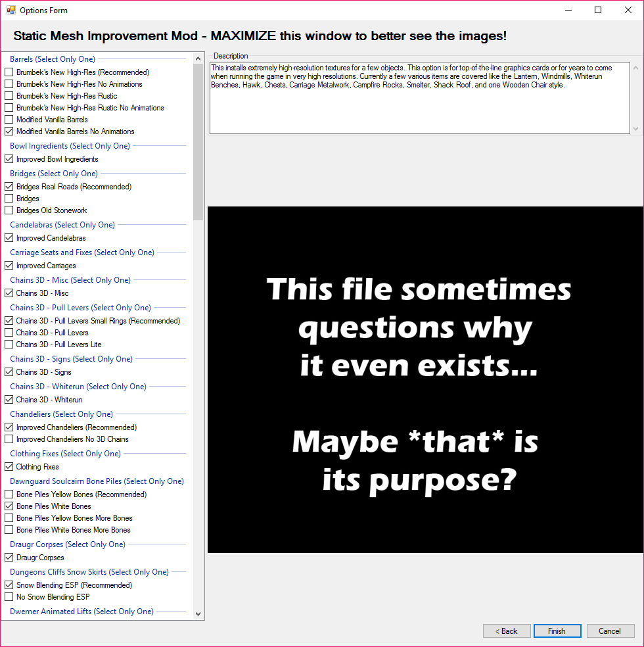Check Improved Chandeliers No 3D Chains
Screen dimensions: 644x647
[9, 439]
